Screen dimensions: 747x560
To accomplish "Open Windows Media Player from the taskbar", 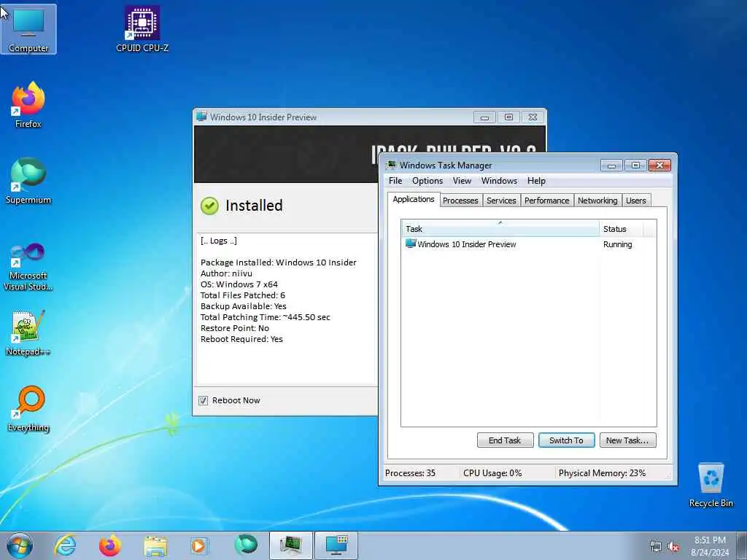I will [199, 545].
